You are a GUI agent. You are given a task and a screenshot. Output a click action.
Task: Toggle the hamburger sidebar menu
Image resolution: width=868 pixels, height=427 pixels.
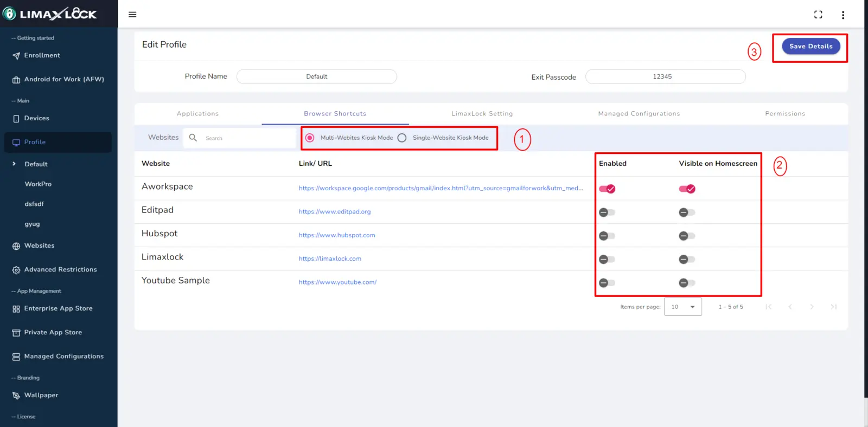click(132, 15)
